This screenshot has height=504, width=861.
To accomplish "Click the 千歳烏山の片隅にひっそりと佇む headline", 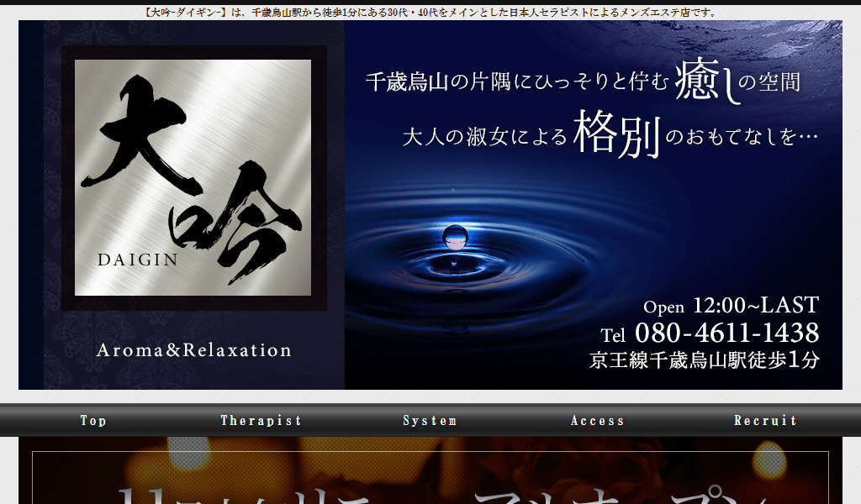I will [517, 81].
